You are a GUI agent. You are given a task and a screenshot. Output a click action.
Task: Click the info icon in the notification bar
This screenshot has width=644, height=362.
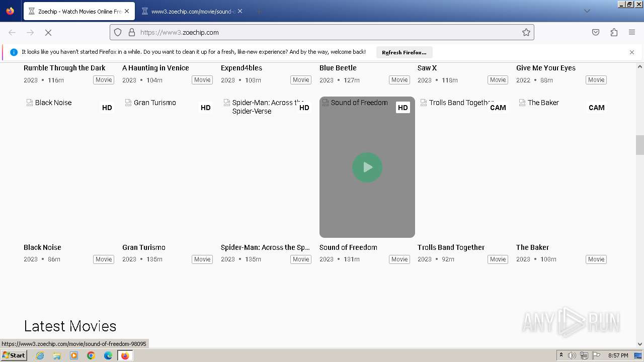coord(14,52)
